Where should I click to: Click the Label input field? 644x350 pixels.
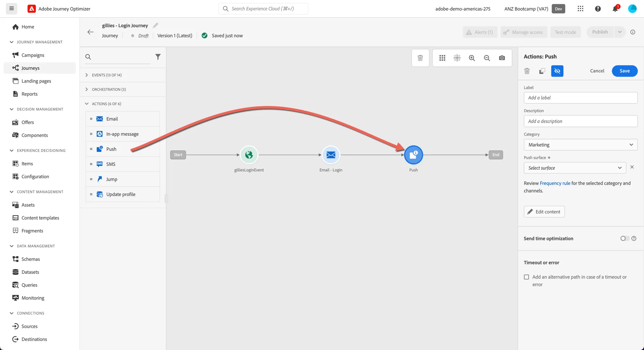click(580, 98)
